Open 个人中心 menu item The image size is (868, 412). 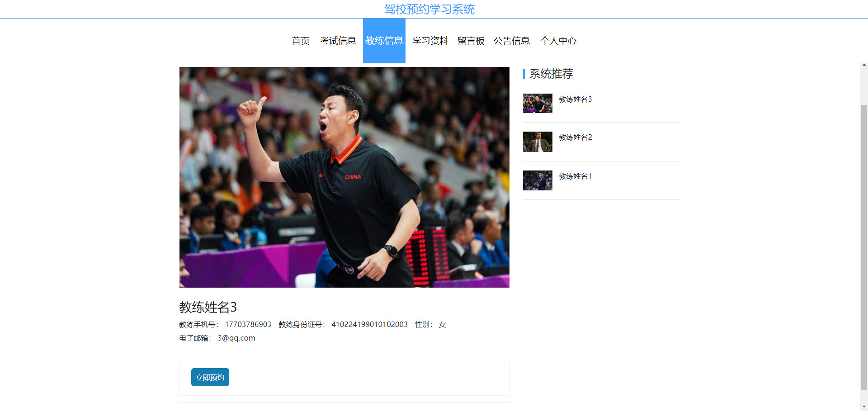[558, 41]
